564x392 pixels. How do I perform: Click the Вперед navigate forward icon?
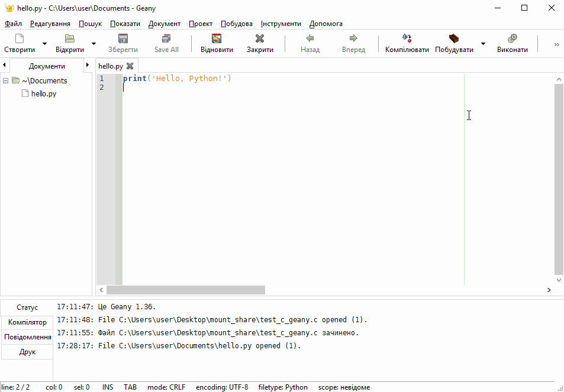point(353,38)
